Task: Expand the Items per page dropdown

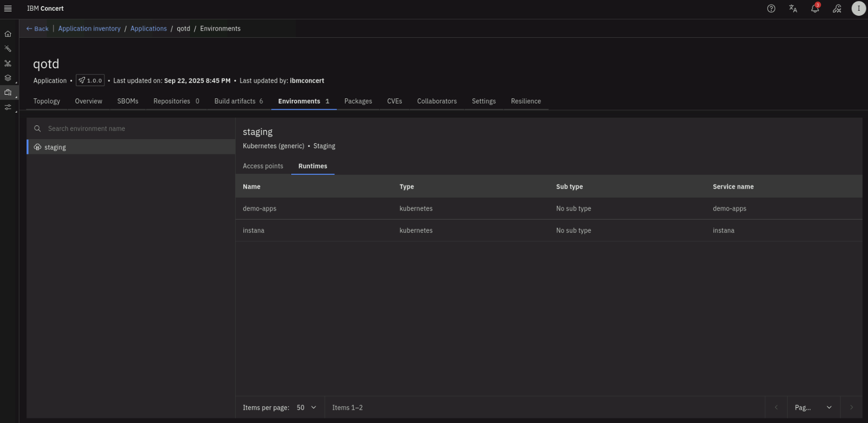Action: (x=306, y=408)
